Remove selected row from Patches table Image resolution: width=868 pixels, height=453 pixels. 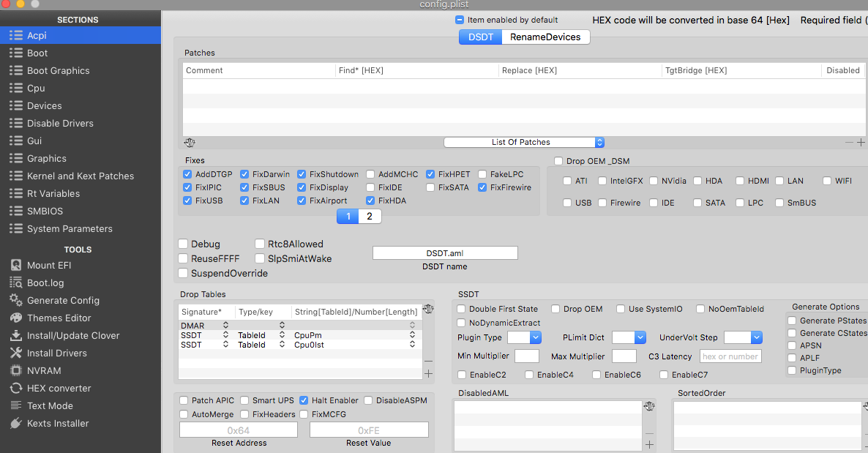tap(849, 142)
